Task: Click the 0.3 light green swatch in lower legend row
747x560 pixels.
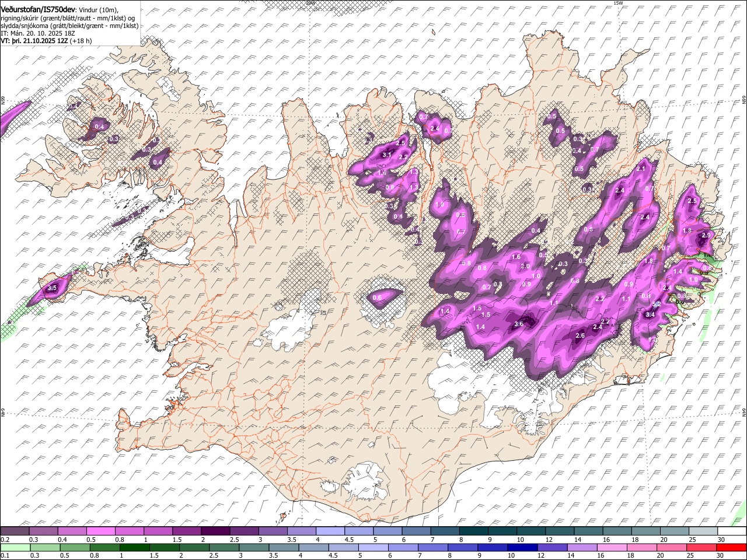Action: pos(45,547)
